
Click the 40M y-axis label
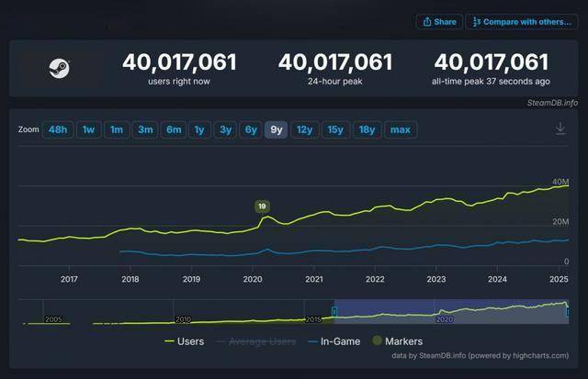(x=560, y=182)
